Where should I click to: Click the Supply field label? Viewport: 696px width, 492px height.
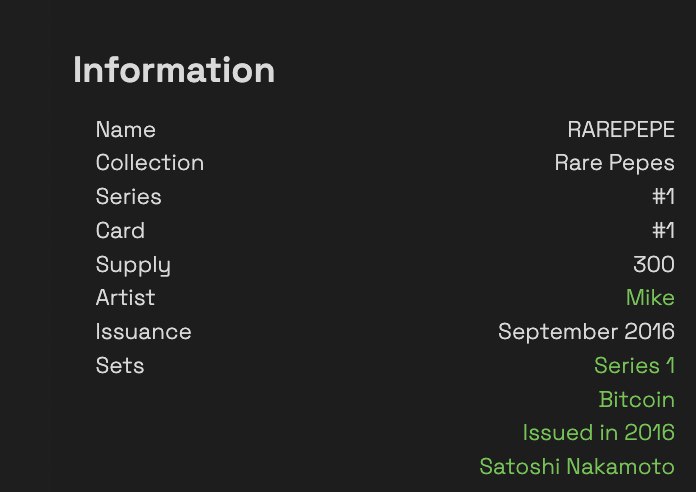tap(133, 266)
